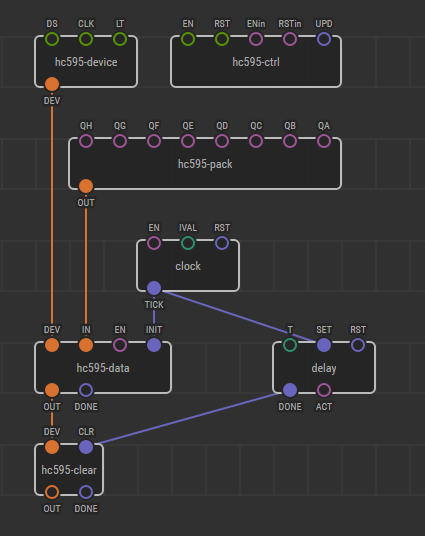425x536 pixels.
Task: Click the EN boolean pin on hc595-data
Action: 120,345
